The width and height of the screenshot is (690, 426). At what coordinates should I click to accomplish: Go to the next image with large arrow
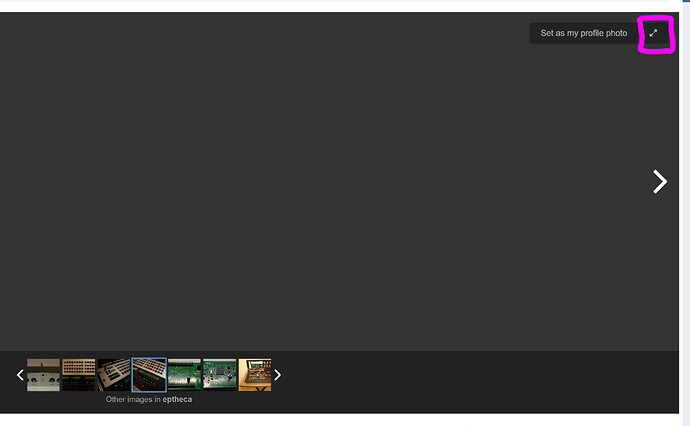(660, 182)
